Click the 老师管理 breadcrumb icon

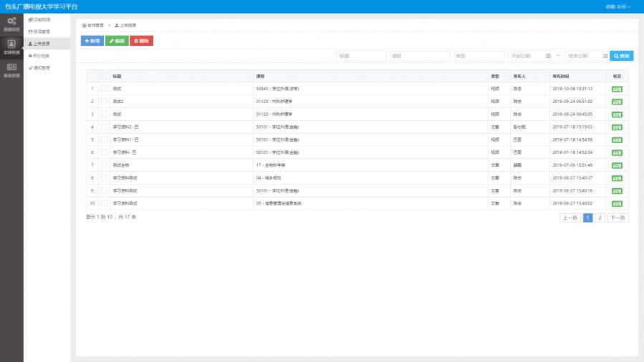point(85,25)
